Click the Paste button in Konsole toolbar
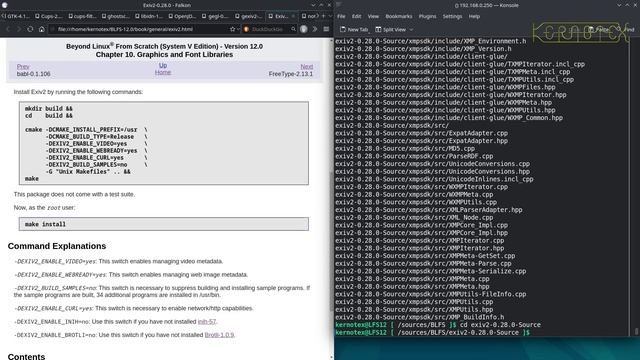640x360 pixels. 599,29
